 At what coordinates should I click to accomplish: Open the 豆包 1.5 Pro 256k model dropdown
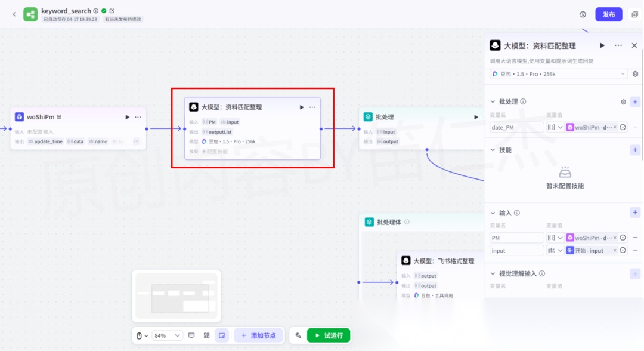559,74
